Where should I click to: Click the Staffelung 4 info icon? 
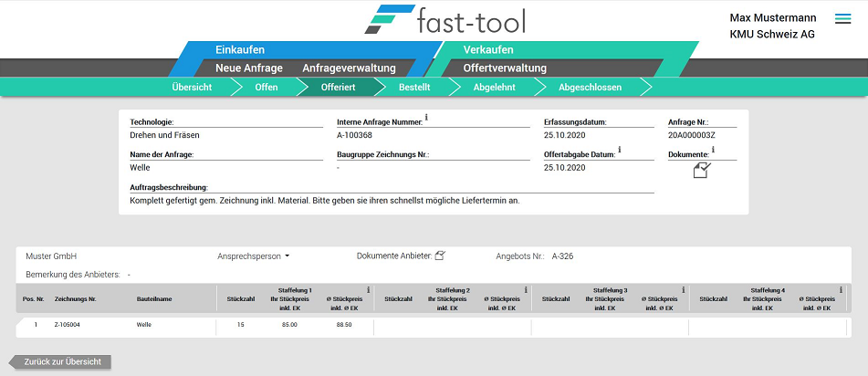pyautogui.click(x=840, y=290)
